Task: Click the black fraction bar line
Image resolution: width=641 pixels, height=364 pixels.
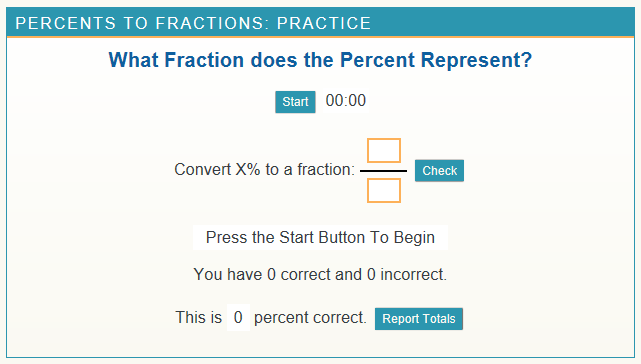Action: pos(383,171)
